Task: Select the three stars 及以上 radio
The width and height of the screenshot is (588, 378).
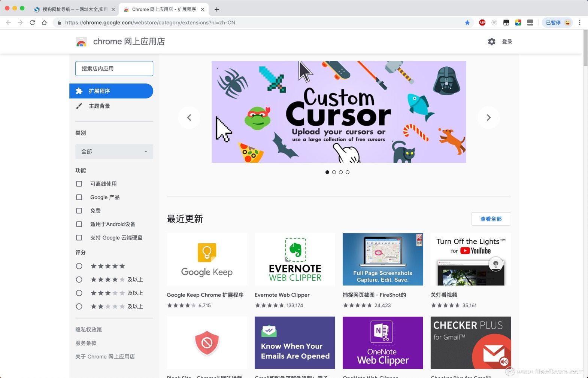Action: (79, 293)
